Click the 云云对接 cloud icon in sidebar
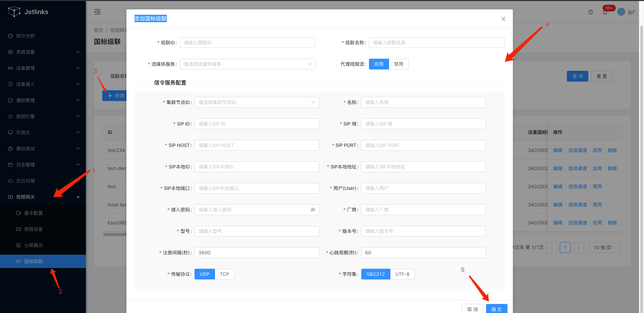Screen dimensions: 644x313 10,181
